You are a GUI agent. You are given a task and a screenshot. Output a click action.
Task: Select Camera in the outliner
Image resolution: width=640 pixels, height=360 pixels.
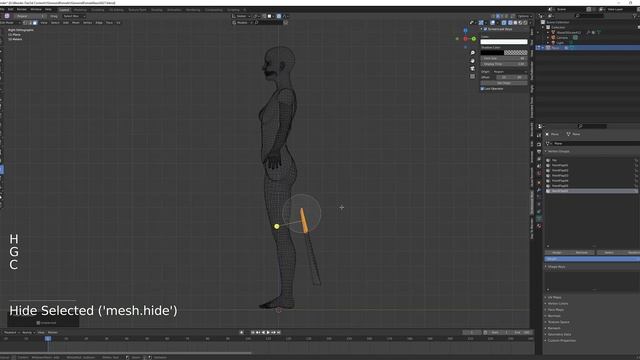(563, 38)
